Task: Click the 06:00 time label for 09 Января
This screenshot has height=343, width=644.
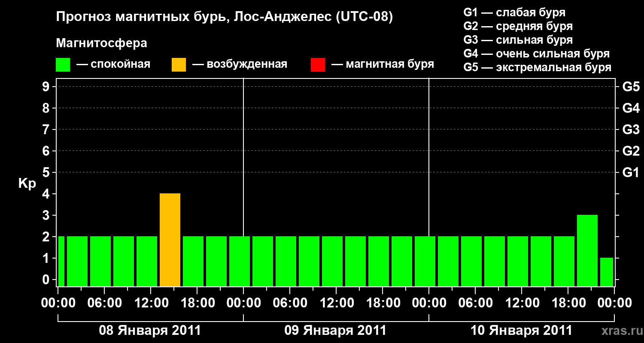Action: (289, 303)
